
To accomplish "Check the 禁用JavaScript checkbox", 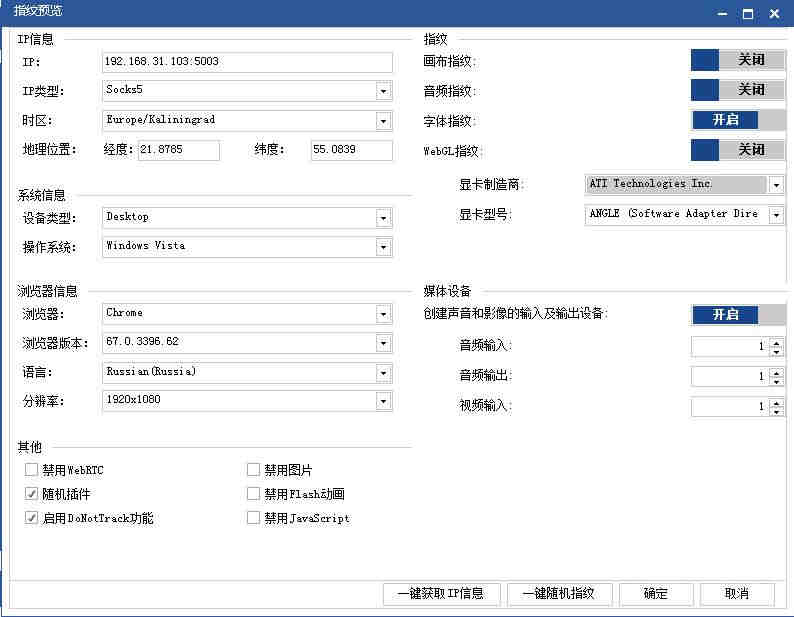I will click(253, 518).
